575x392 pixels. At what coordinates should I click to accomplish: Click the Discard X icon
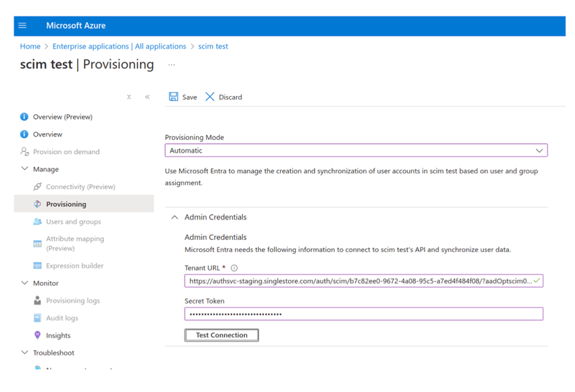pyautogui.click(x=210, y=97)
